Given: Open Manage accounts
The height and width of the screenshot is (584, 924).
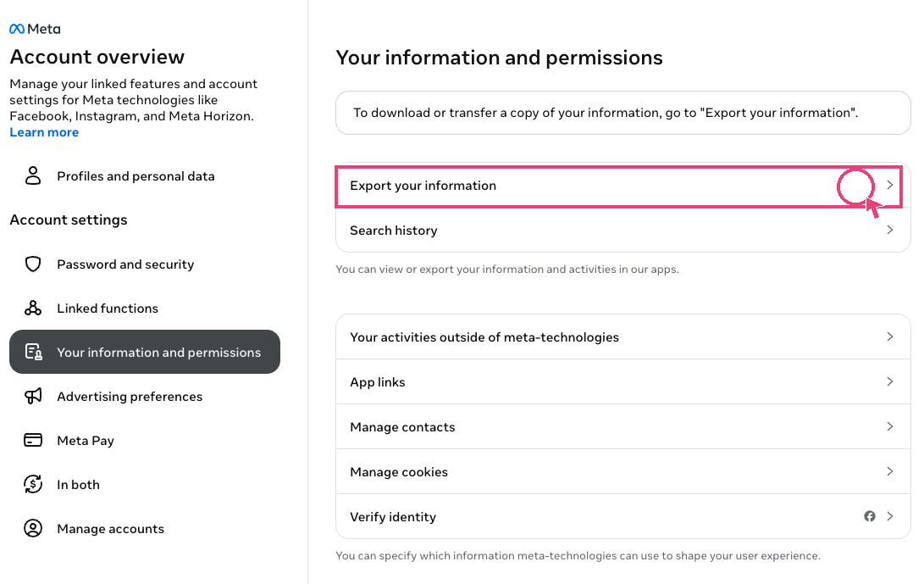Looking at the screenshot, I should (144, 528).
